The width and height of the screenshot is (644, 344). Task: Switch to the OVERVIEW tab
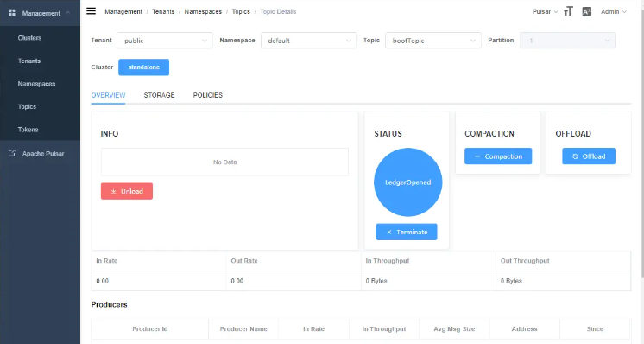108,95
